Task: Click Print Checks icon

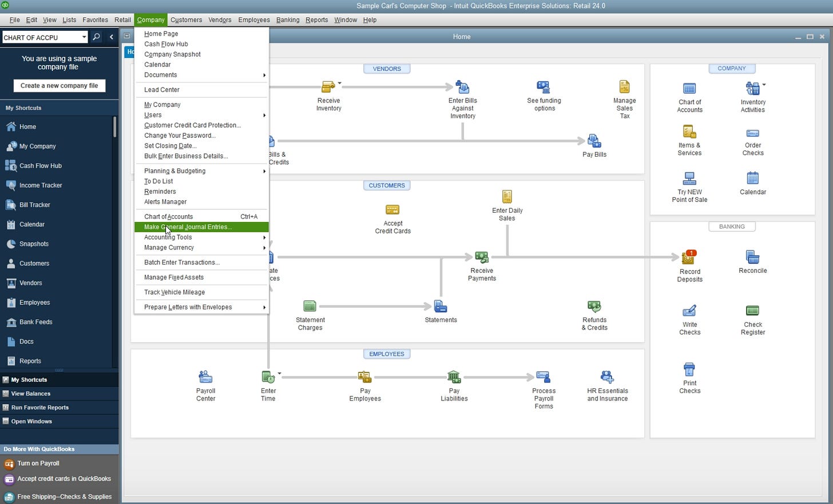Action: tap(689, 369)
